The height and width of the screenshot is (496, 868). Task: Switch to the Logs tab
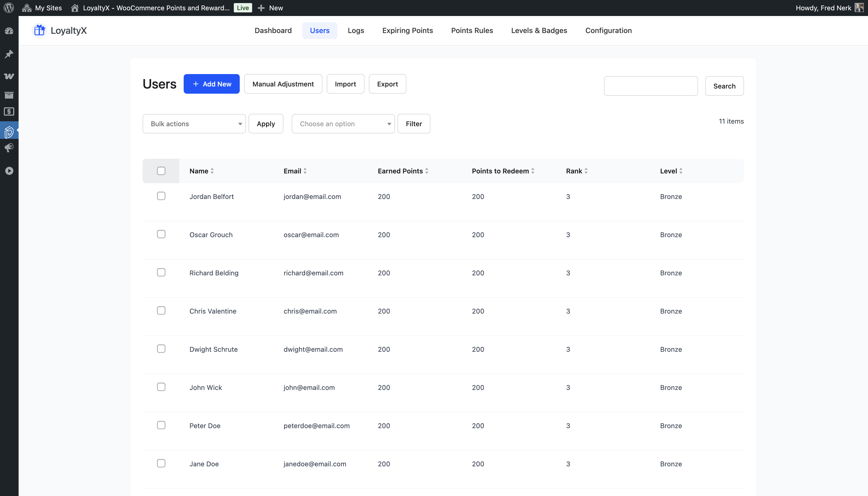click(355, 30)
